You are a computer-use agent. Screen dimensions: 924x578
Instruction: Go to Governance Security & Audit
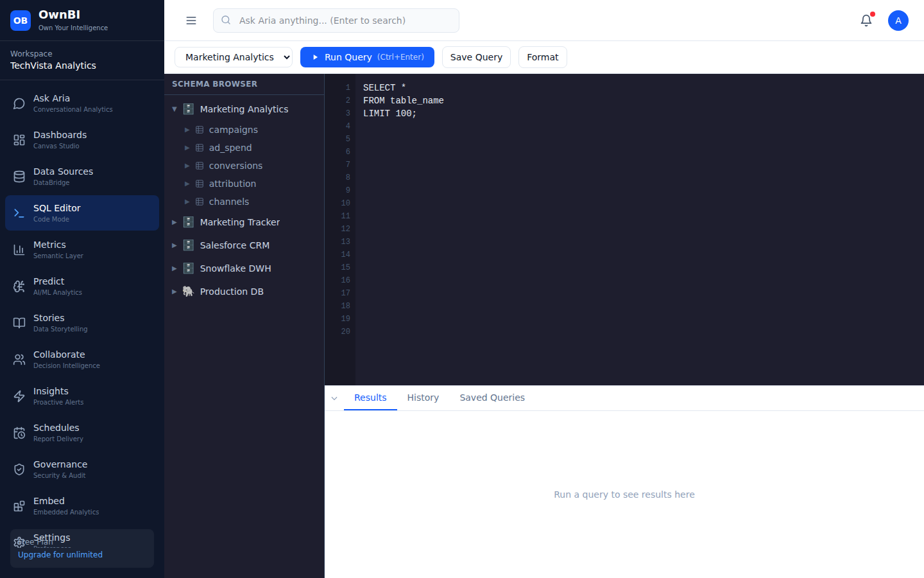tap(82, 469)
